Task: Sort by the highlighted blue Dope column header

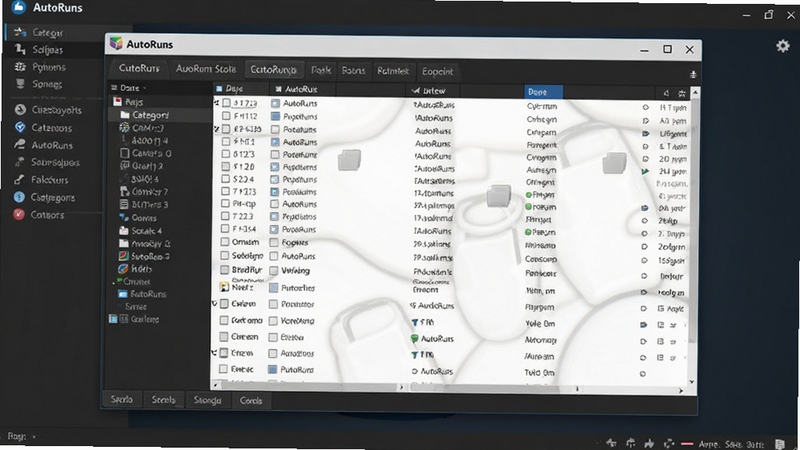Action: pyautogui.click(x=543, y=92)
